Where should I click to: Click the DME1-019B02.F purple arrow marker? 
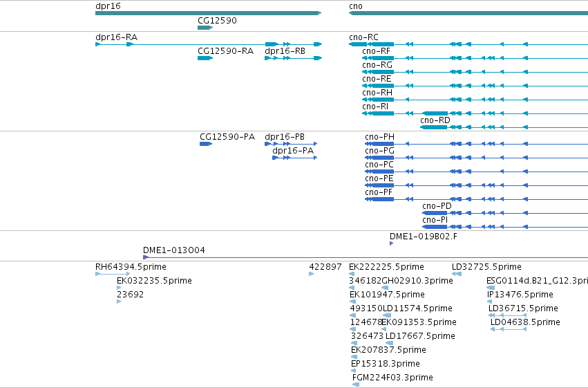[392, 243]
